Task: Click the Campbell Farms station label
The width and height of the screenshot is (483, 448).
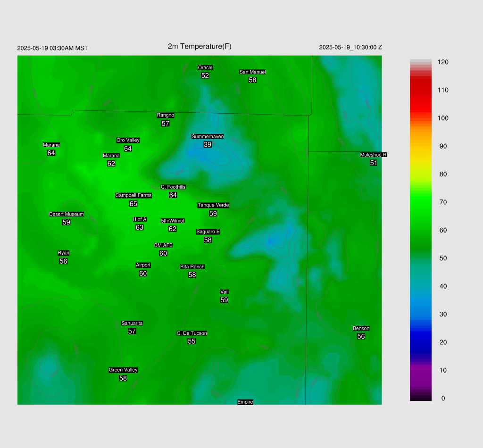Action: tap(133, 195)
